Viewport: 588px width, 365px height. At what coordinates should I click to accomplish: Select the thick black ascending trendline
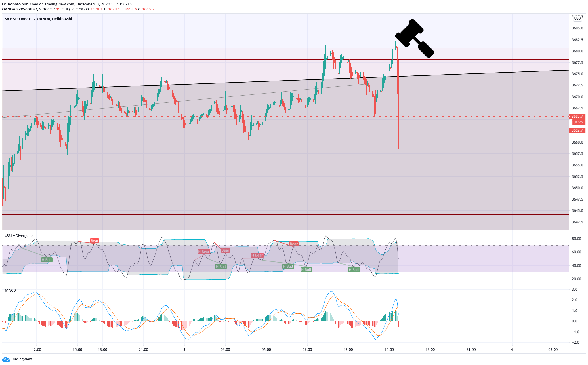pyautogui.click(x=285, y=80)
